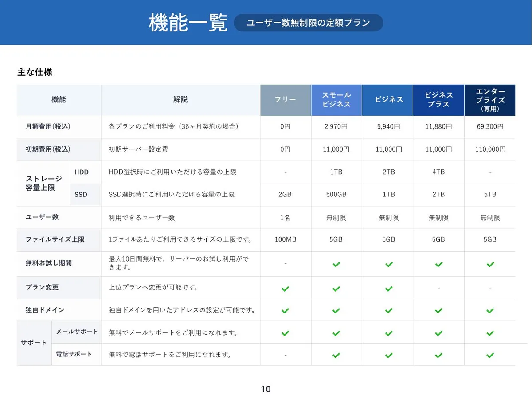
Task: Click the ビジネスプラス checkmark in 無料お試し期間 row
Action: click(438, 264)
